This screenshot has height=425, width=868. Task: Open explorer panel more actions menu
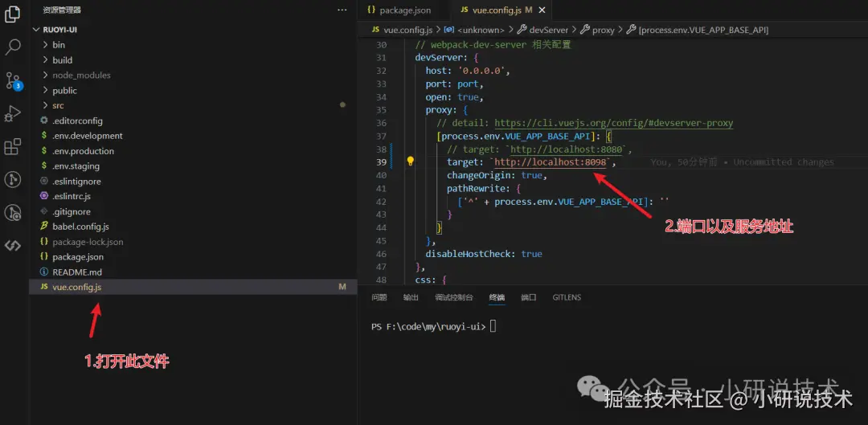point(342,10)
